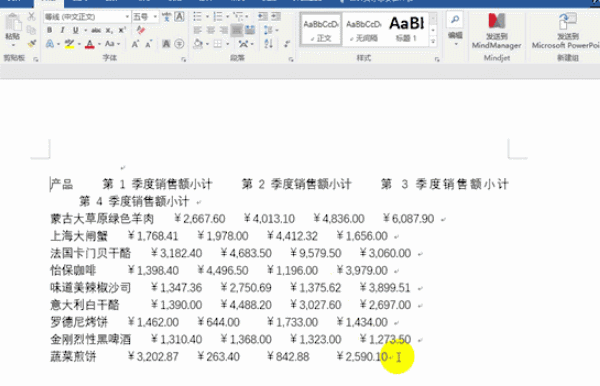Apply red font color
600x386 pixels.
click(90, 44)
